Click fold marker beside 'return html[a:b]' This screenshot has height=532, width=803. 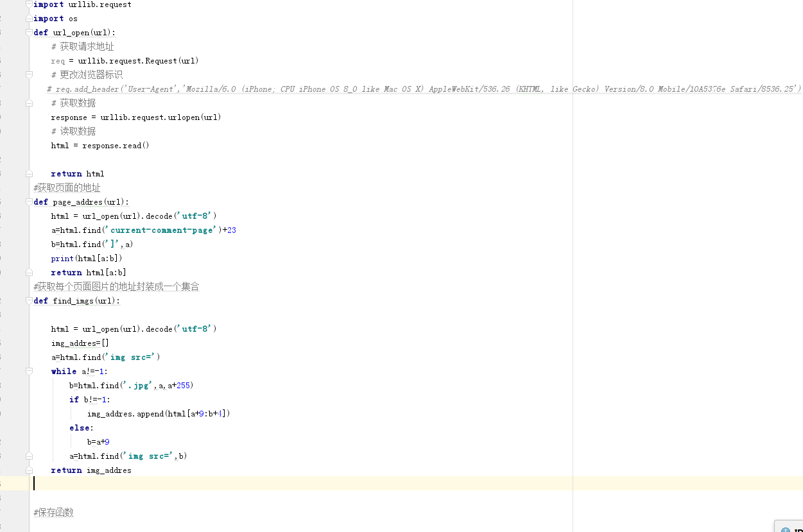tap(29, 273)
